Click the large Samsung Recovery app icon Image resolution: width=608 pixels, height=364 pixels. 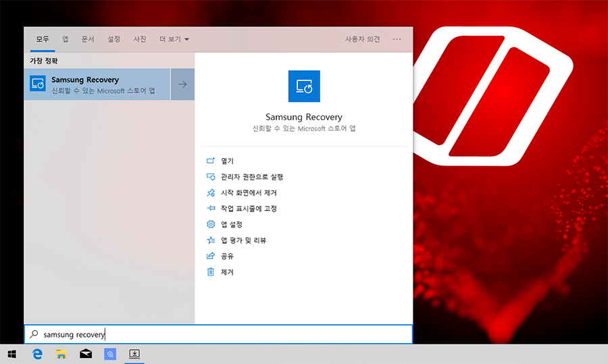(x=304, y=86)
